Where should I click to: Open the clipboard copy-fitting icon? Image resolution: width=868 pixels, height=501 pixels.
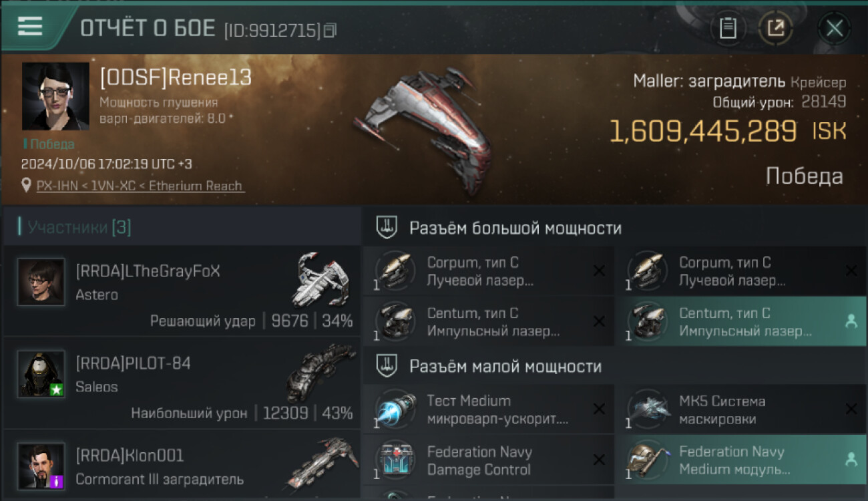tap(728, 28)
